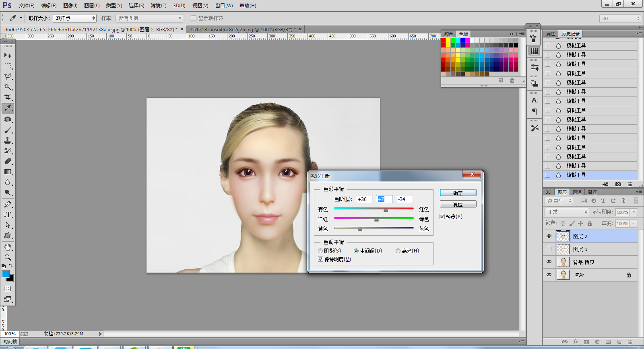Open the layer blend mode 正常 dropdown
Image resolution: width=644 pixels, height=349 pixels.
point(567,212)
